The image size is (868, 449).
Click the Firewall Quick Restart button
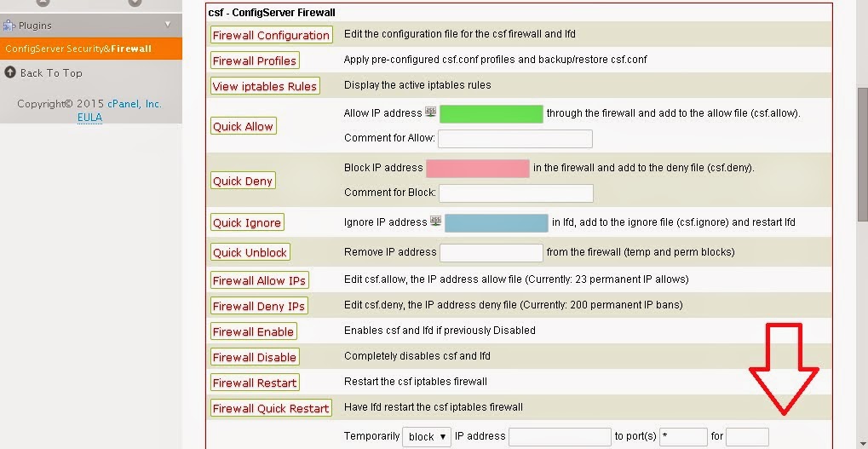coord(271,408)
